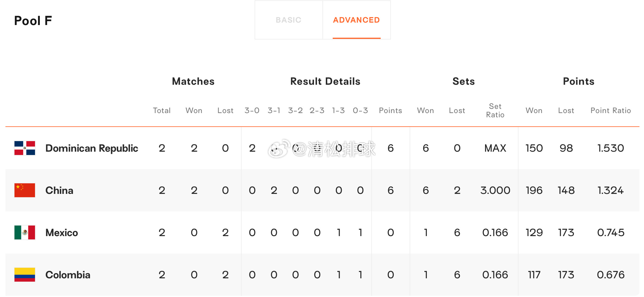Click the Point Ratio column header

(x=611, y=111)
